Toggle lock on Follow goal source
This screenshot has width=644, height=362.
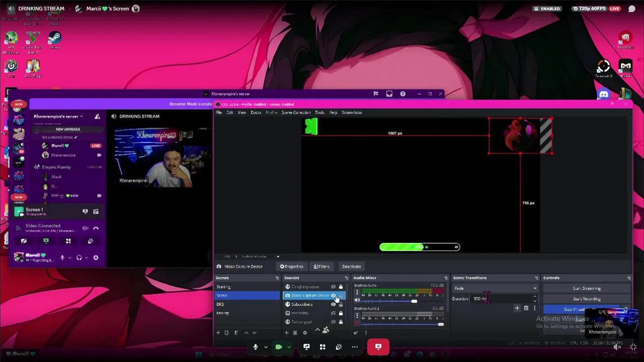tap(341, 322)
